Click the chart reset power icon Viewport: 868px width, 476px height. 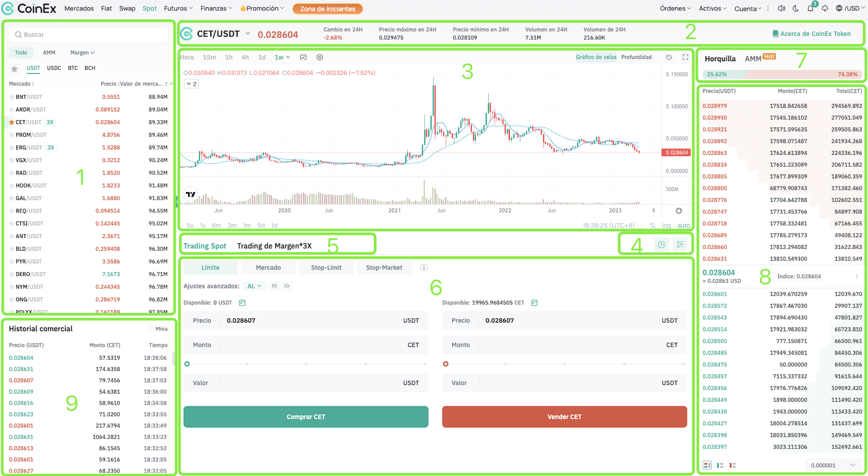(669, 57)
